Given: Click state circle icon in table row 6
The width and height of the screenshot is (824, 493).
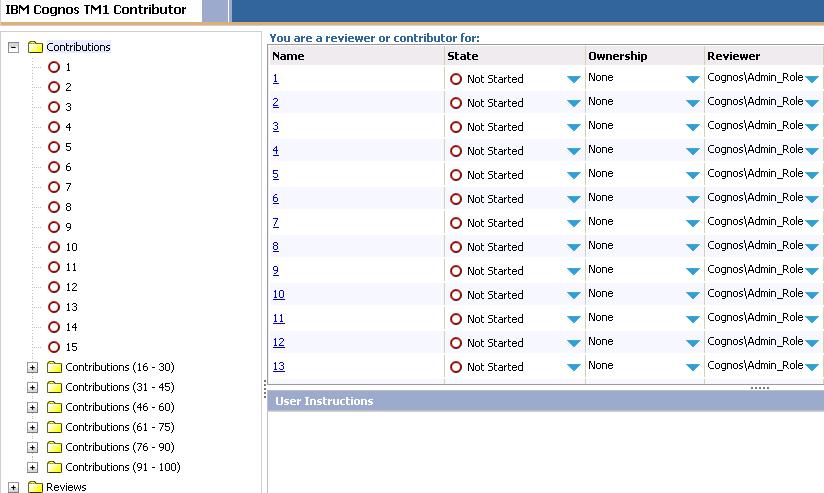Looking at the screenshot, I should (x=456, y=199).
